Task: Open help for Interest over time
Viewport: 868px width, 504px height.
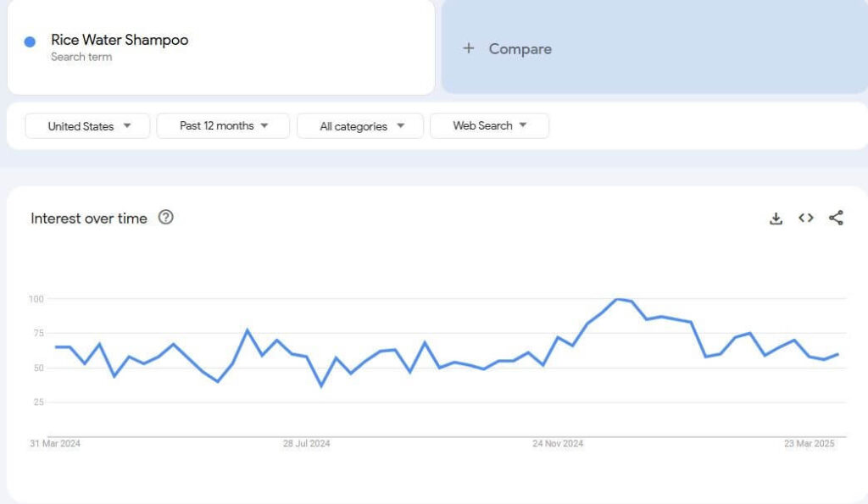Action: point(166,218)
